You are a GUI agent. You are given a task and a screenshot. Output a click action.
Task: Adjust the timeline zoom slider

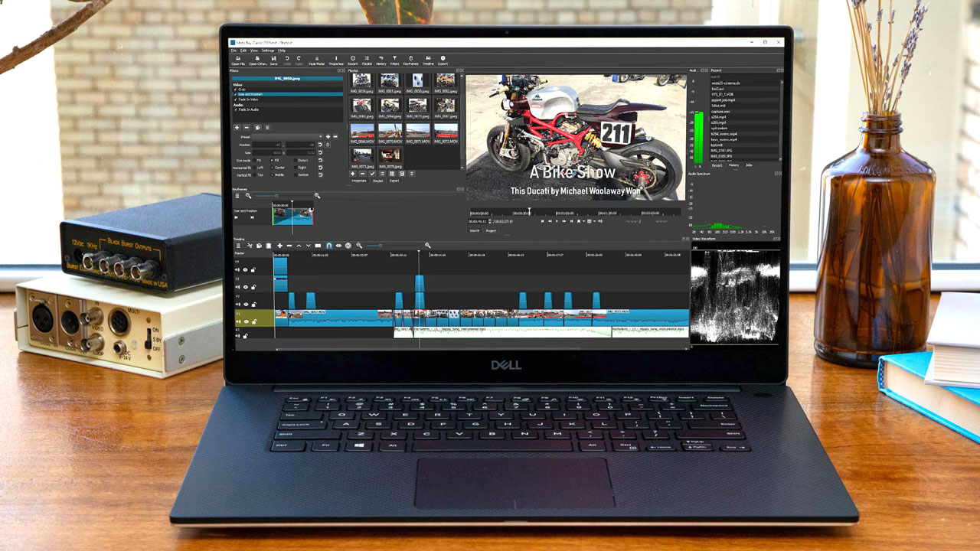coord(381,246)
